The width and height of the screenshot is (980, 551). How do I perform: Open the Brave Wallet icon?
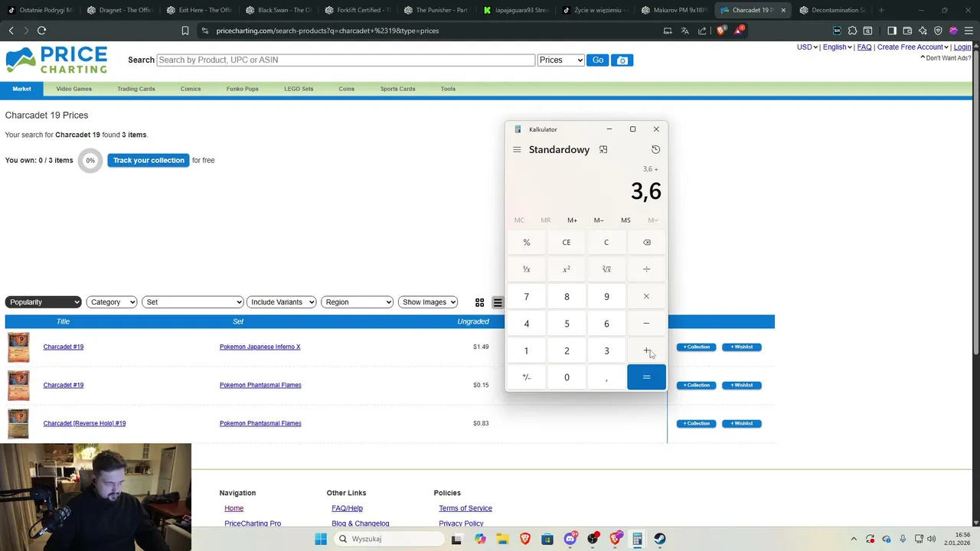tap(907, 31)
